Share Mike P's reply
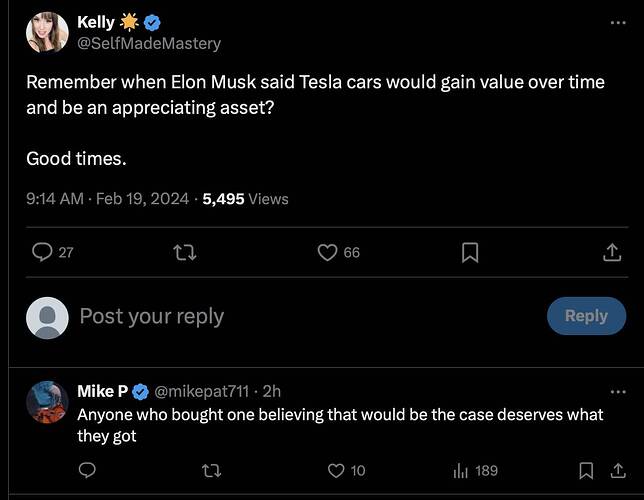 tap(618, 470)
